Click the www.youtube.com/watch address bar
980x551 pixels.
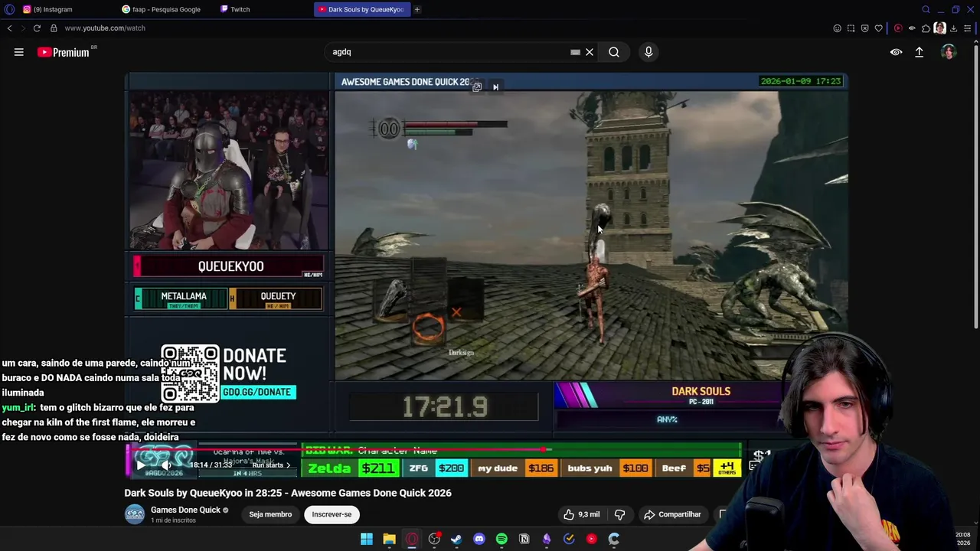(105, 28)
